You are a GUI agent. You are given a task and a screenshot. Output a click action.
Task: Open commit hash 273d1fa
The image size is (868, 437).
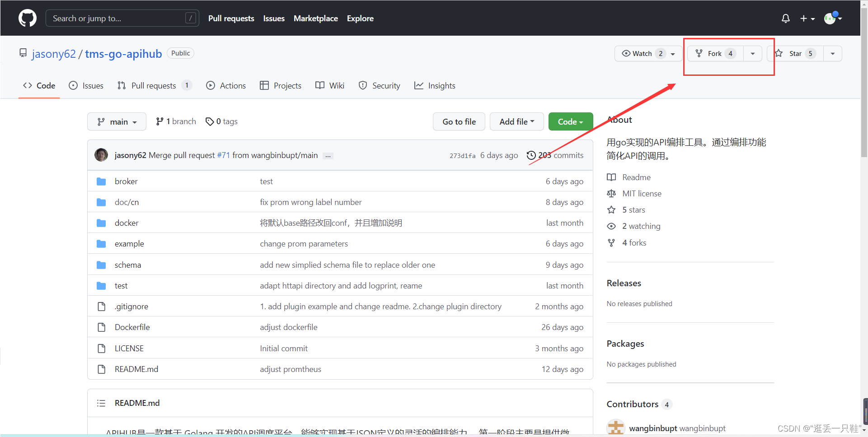point(462,156)
